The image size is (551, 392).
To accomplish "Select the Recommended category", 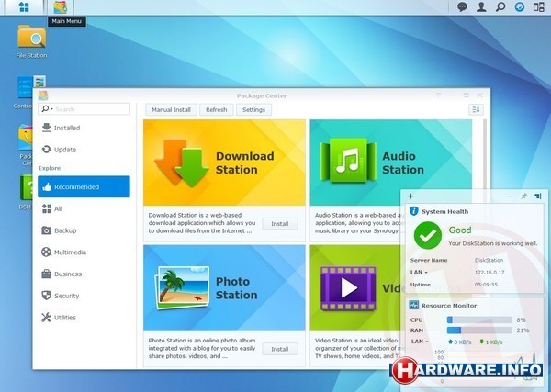I will pyautogui.click(x=84, y=186).
